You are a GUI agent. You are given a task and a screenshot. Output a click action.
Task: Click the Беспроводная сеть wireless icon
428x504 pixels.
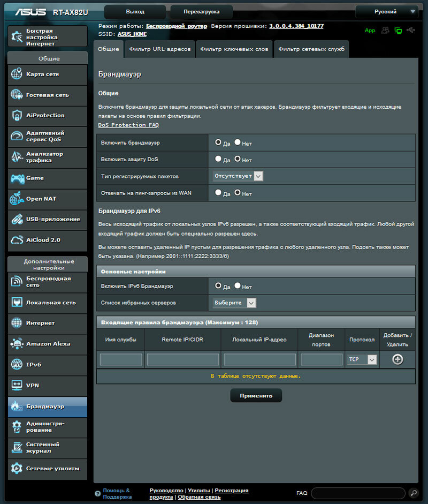tap(17, 282)
